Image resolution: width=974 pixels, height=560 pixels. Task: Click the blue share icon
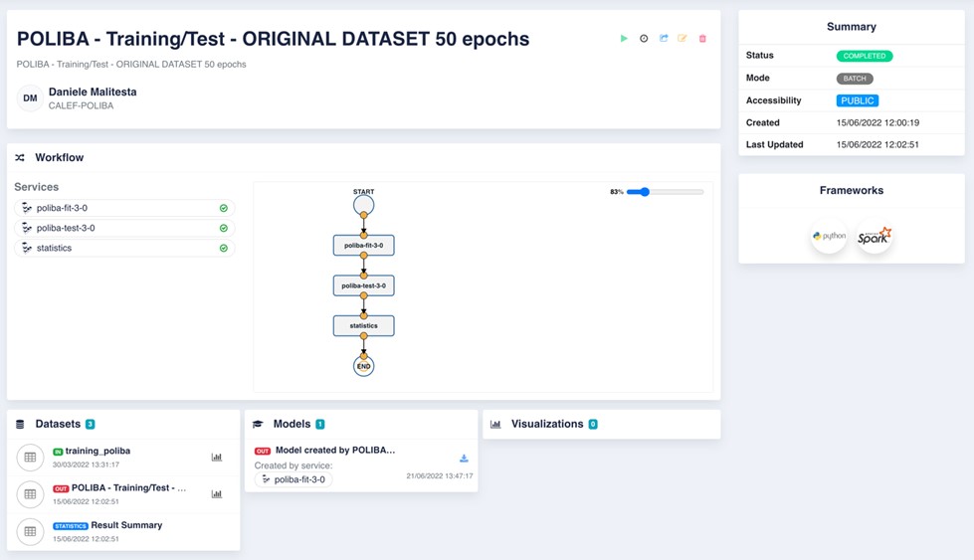point(664,39)
